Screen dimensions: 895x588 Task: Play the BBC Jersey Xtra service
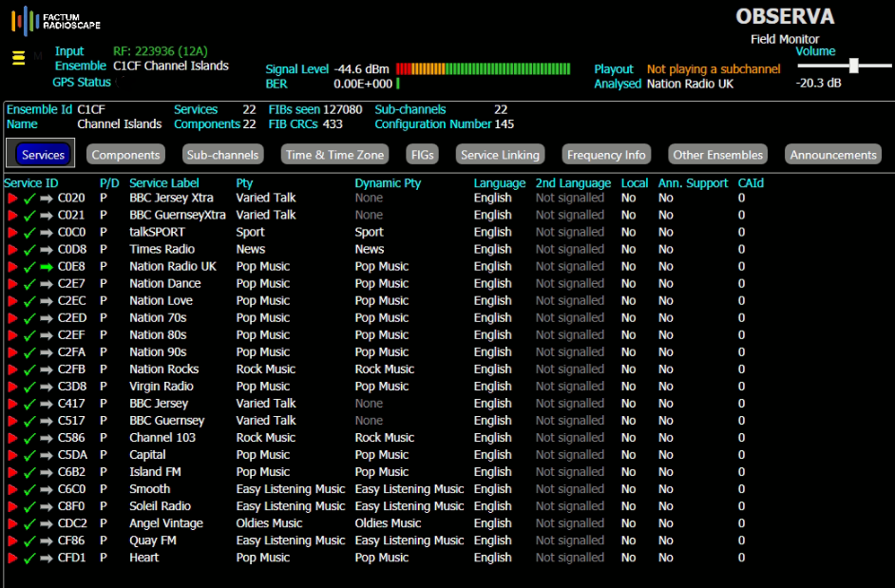(12, 199)
